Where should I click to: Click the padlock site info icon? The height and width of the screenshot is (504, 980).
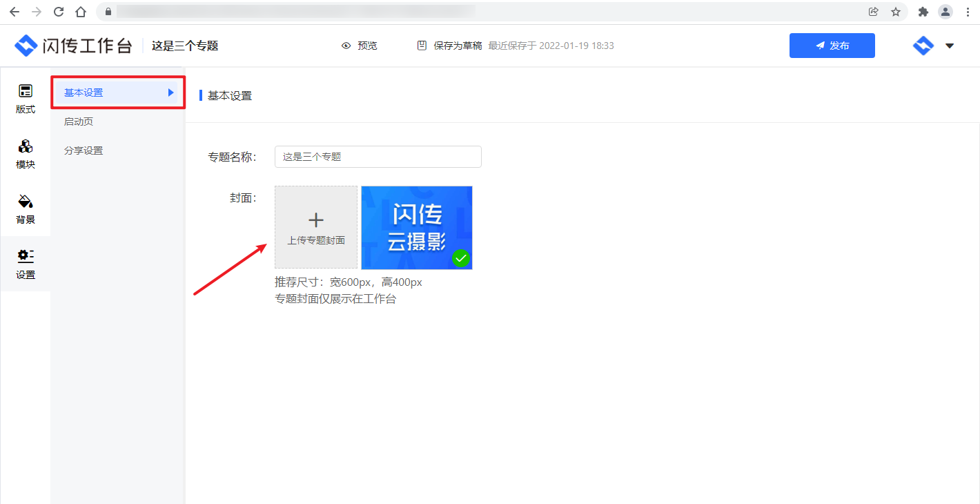pos(108,12)
